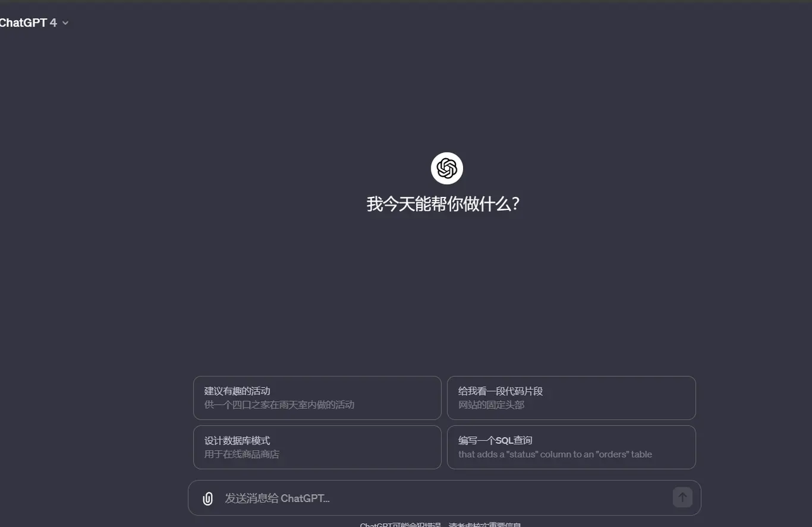The height and width of the screenshot is (527, 812).
Task: Click the send message arrow button
Action: pos(683,498)
